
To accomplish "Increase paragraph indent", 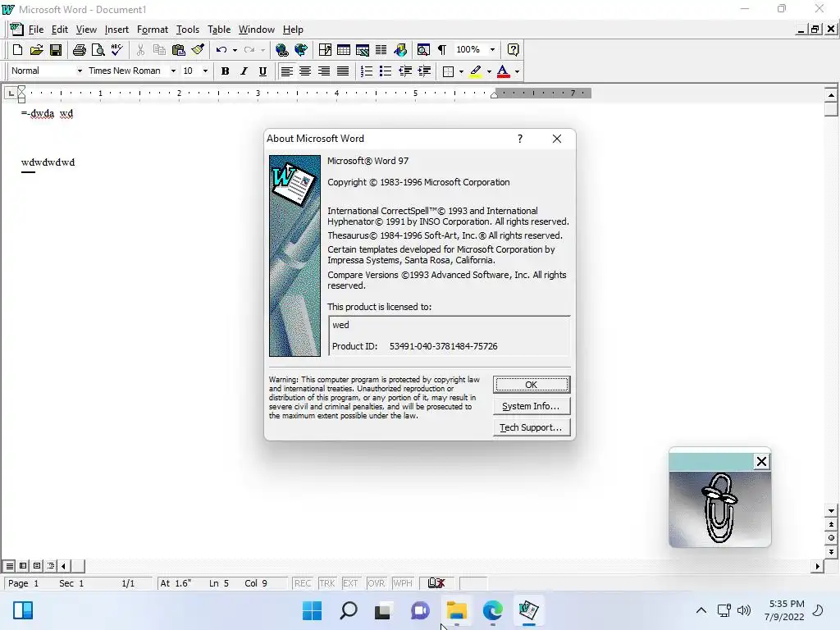I will pyautogui.click(x=424, y=71).
